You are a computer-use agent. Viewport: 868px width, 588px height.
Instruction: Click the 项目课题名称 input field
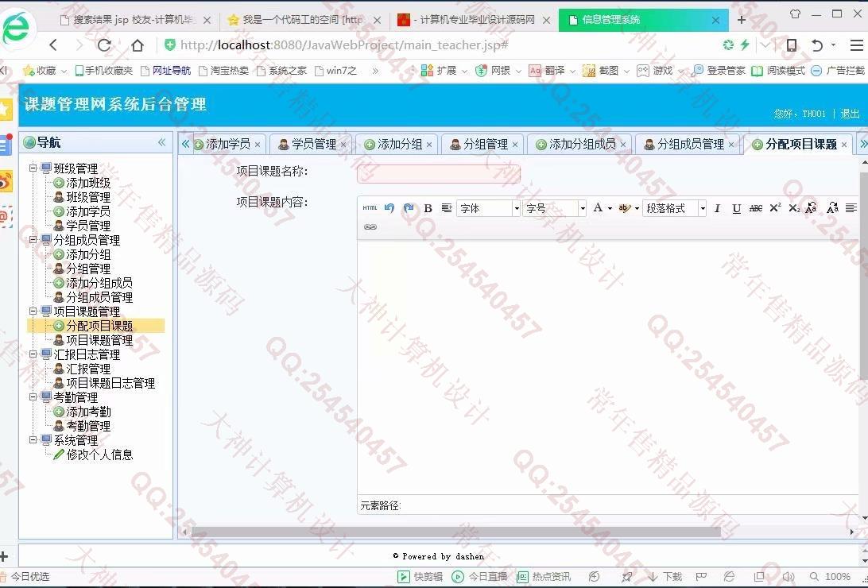point(438,173)
